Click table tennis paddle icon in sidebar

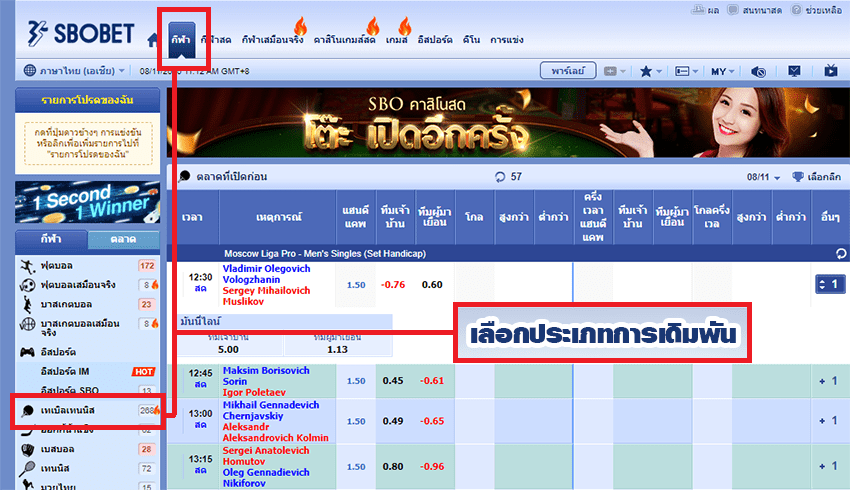27,410
